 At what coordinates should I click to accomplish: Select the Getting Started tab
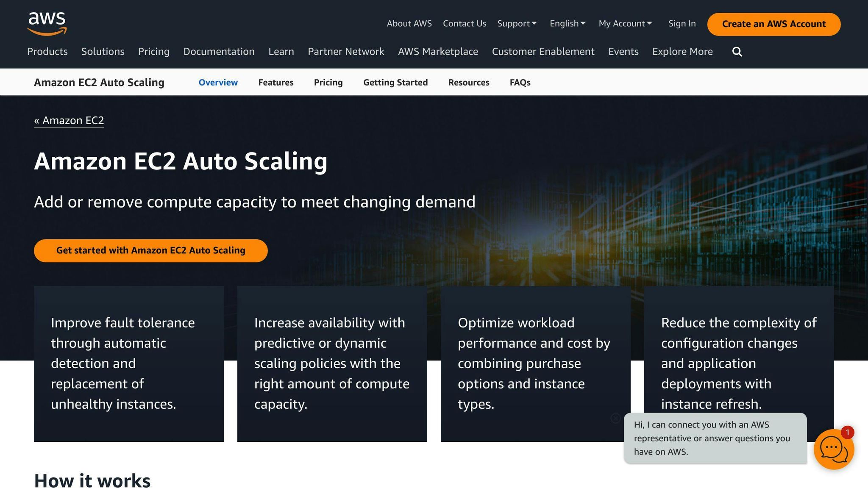tap(395, 82)
